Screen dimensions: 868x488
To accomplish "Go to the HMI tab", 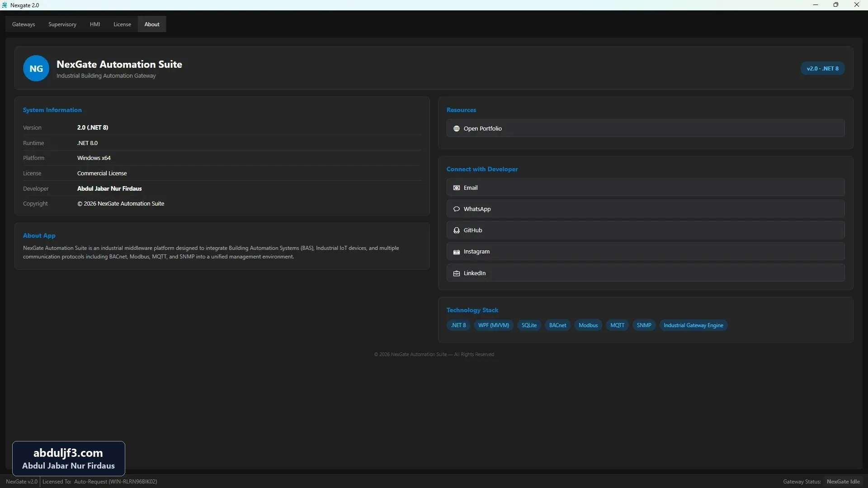I will [95, 24].
